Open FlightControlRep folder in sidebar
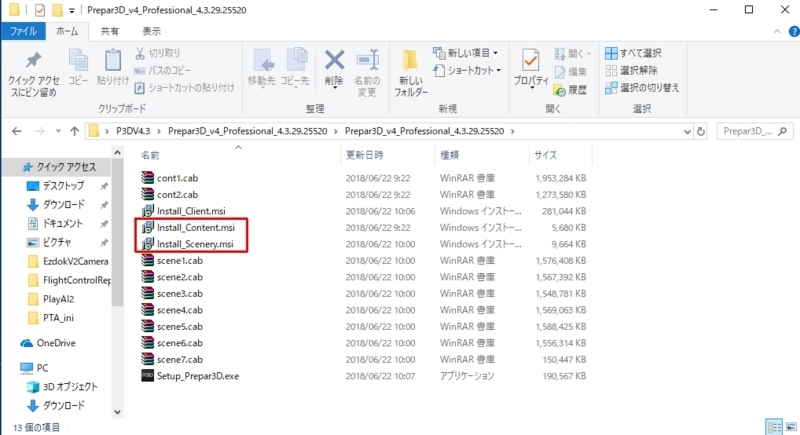This screenshot has height=435, width=800. tap(68, 280)
